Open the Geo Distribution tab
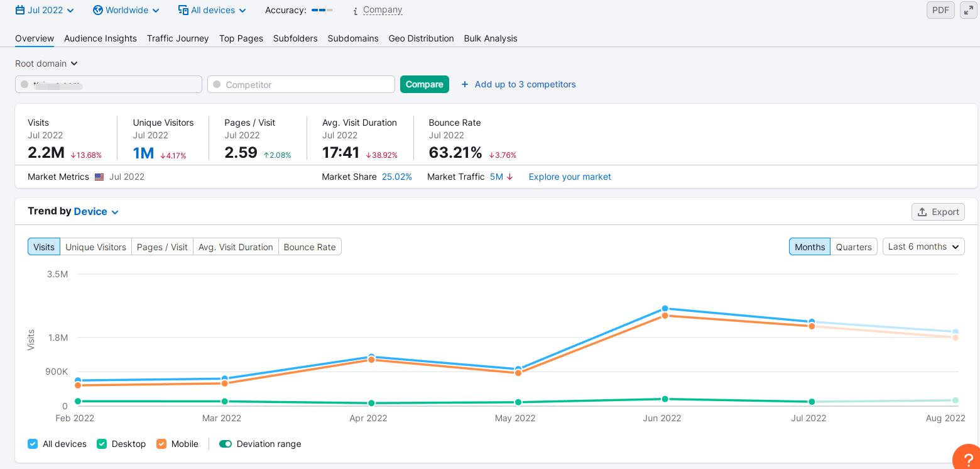The width and height of the screenshot is (980, 469). (x=421, y=38)
